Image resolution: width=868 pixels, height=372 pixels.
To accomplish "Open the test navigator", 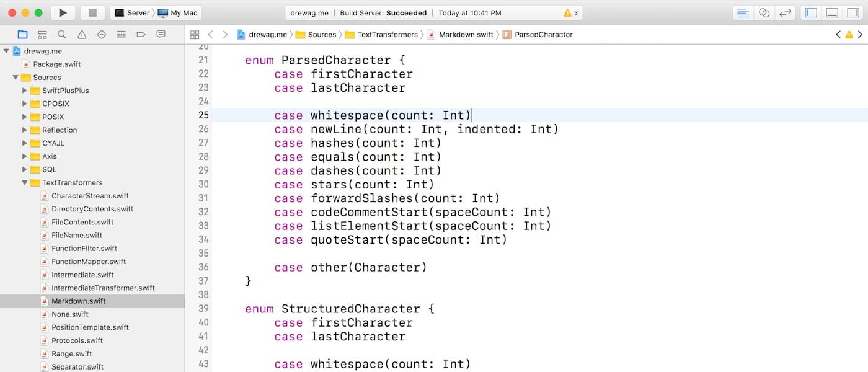I will (x=102, y=35).
